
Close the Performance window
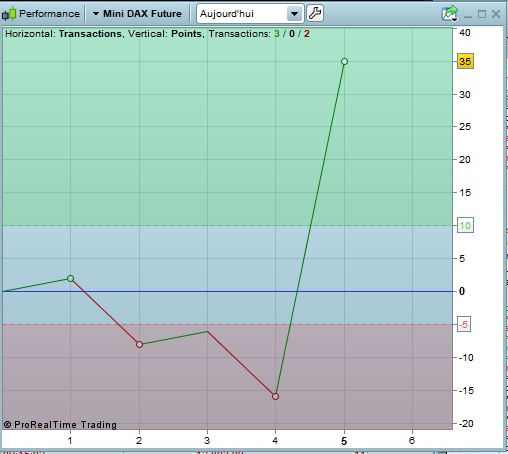click(496, 14)
